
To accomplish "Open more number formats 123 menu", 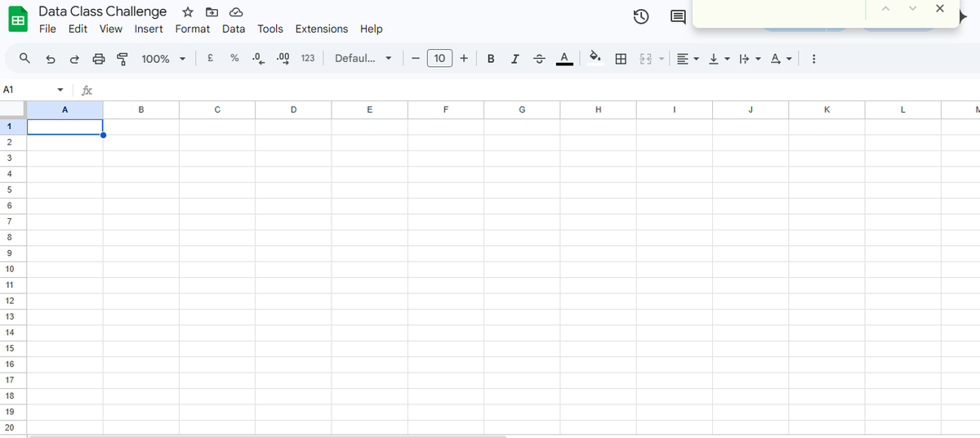I will pos(308,59).
